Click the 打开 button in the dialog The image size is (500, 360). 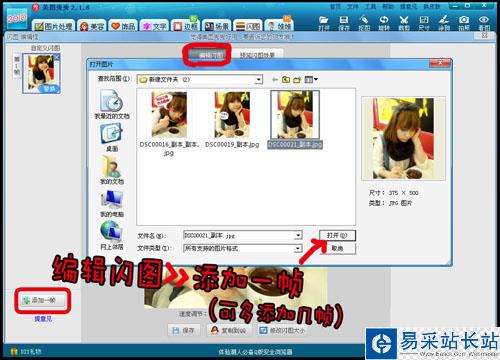click(x=337, y=235)
